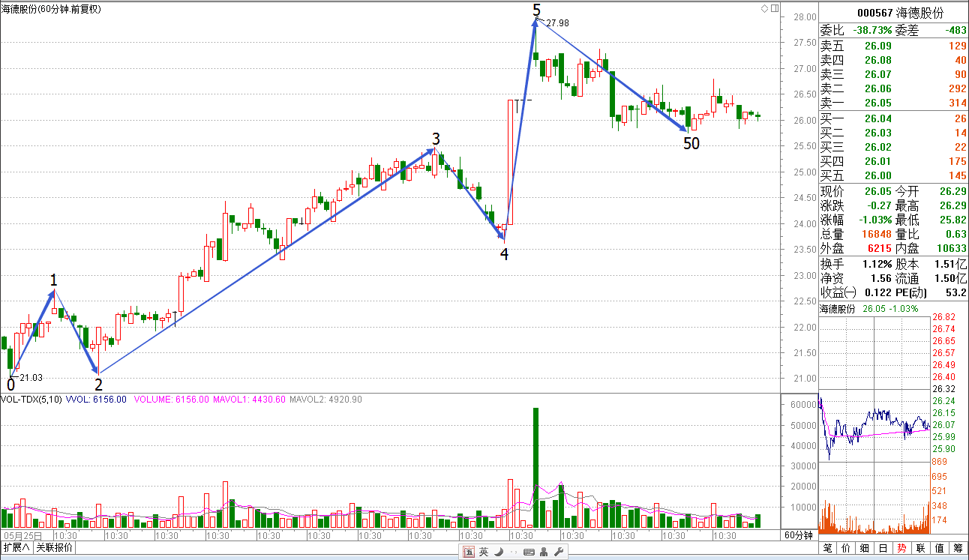Click the 股本 1.51亿 value
969x560 pixels.
point(951,264)
